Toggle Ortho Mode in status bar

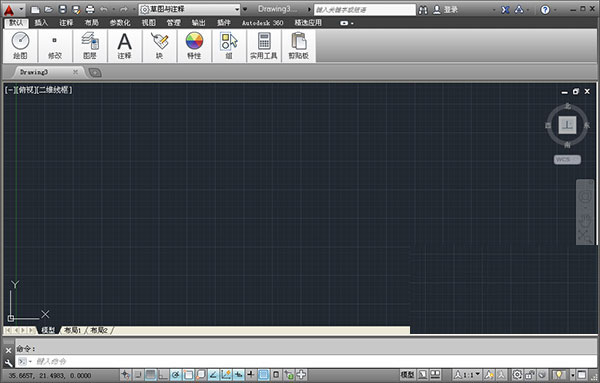(x=163, y=375)
